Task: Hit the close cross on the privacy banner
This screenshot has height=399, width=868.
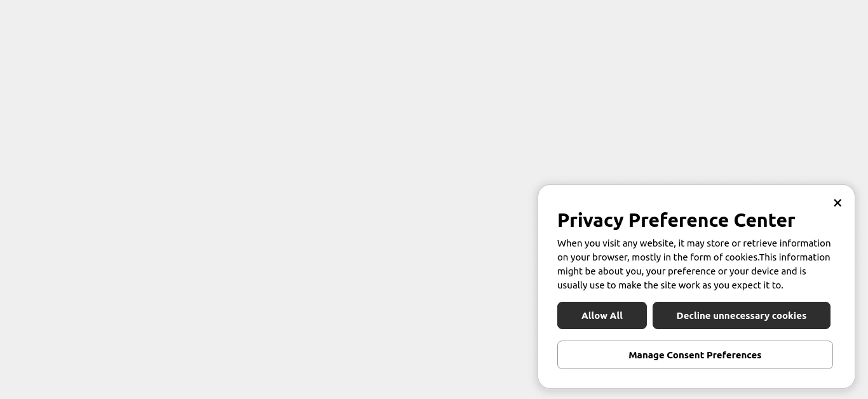Action: point(837,203)
